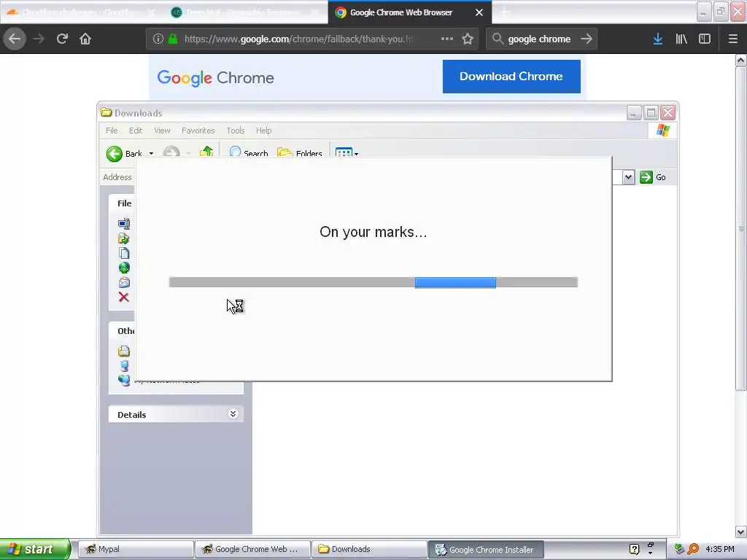
Task: Close the Google Chrome Web Browser tab
Action: 479,12
